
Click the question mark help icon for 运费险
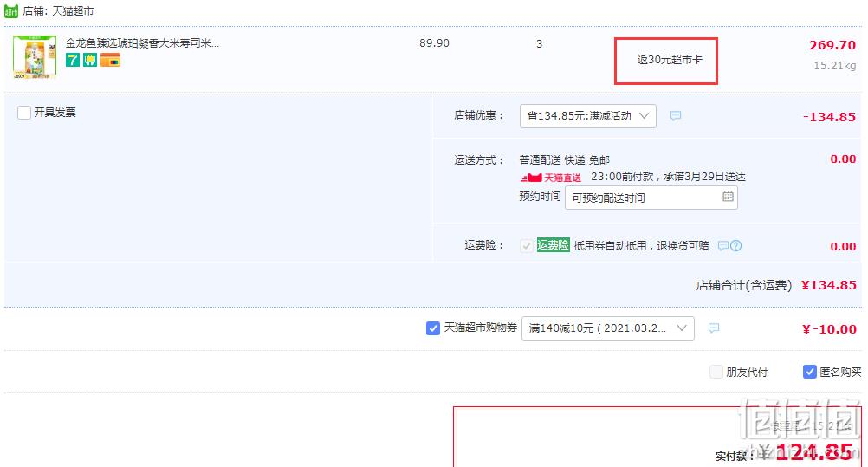pyautogui.click(x=735, y=245)
